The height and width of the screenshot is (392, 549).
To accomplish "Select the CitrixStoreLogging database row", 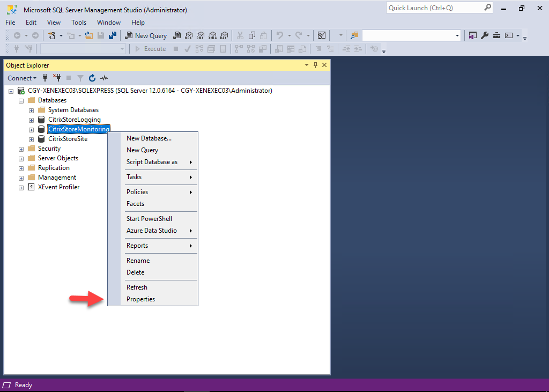I will click(74, 120).
